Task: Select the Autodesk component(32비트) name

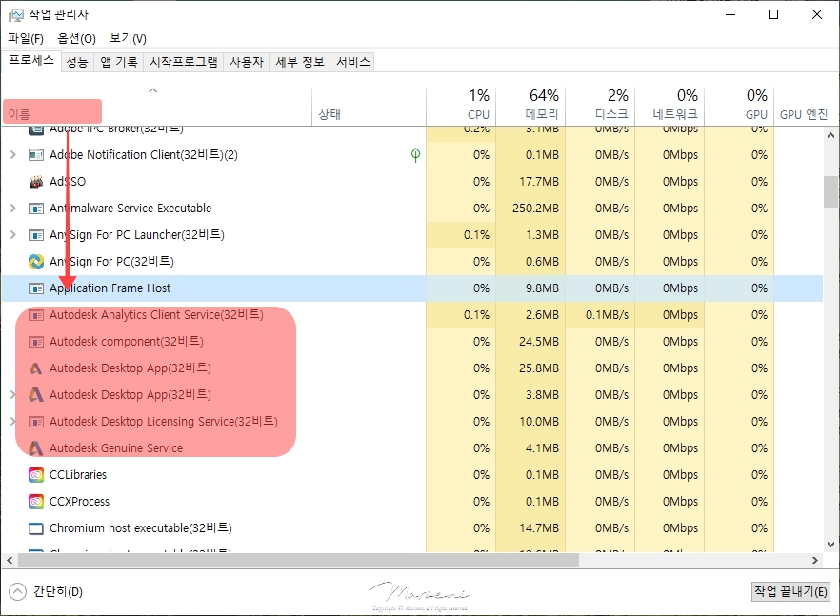Action: click(x=127, y=341)
